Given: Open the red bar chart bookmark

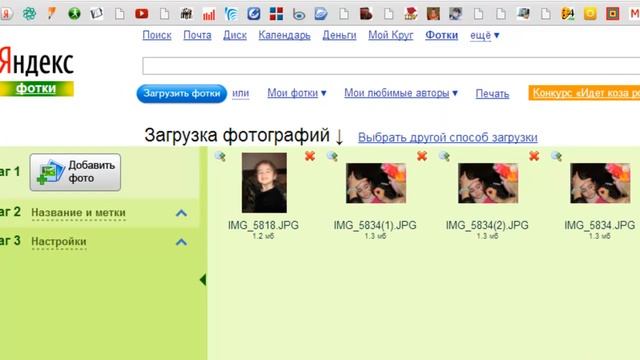Looking at the screenshot, I should tap(209, 15).
